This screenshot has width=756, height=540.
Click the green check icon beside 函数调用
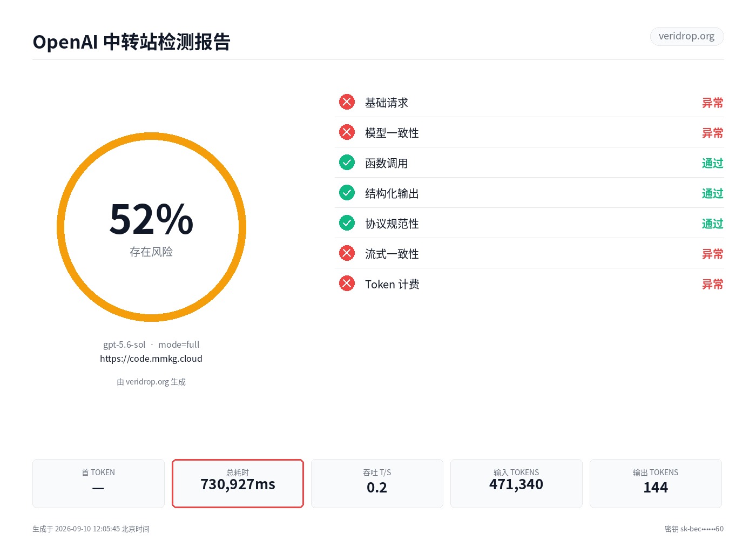coord(347,163)
